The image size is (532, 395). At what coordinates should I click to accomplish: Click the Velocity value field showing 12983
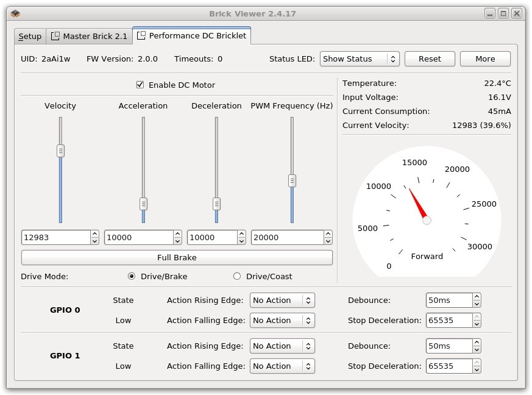tap(56, 238)
